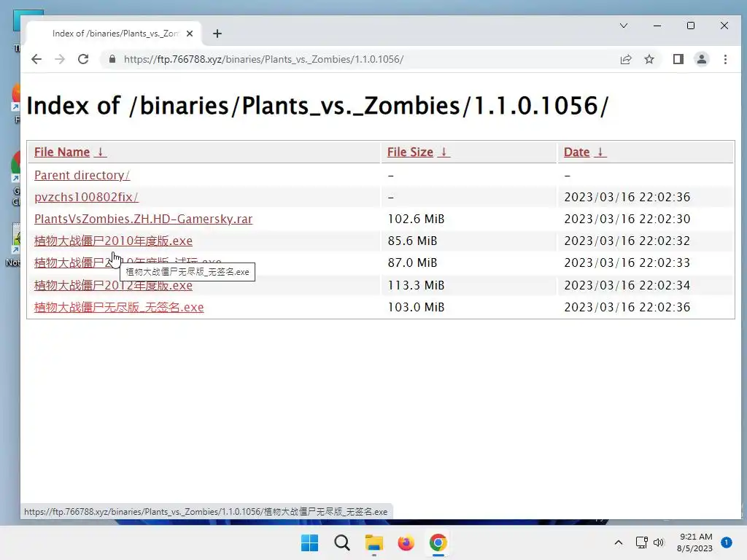Open the browser side panel
The width and height of the screenshot is (747, 560).
click(x=678, y=59)
